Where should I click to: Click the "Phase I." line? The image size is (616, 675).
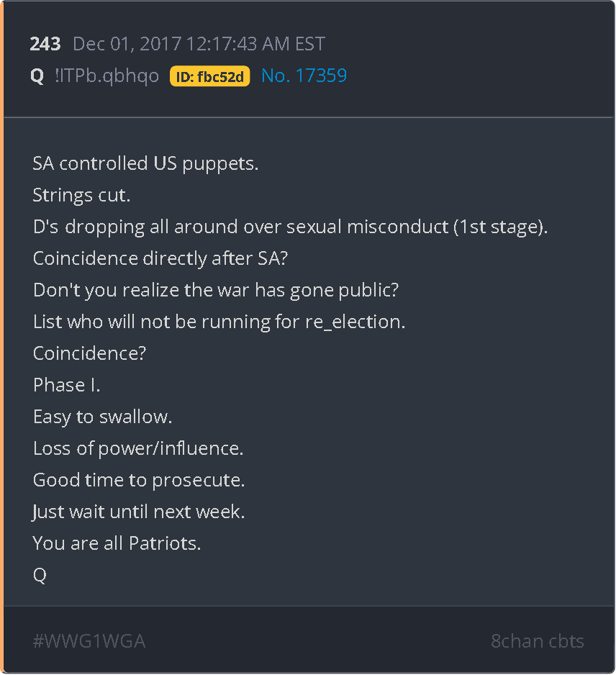(66, 385)
